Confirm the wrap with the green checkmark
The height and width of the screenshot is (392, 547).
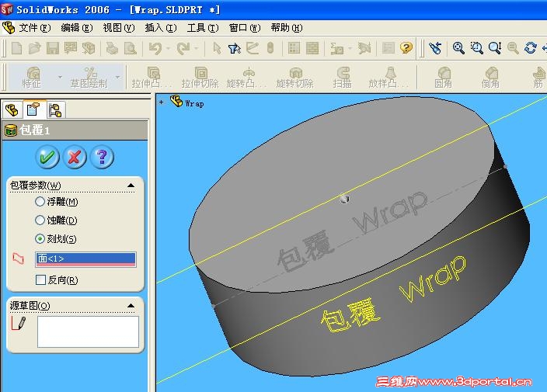[47, 157]
